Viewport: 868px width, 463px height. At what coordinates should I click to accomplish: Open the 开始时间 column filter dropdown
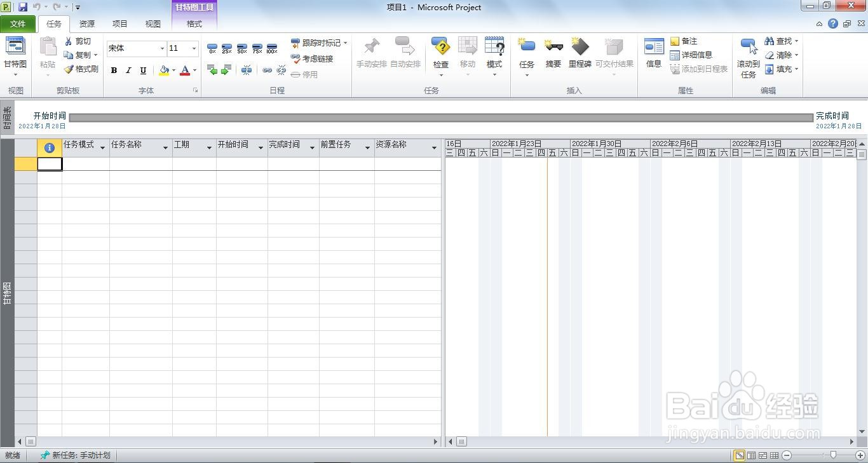click(261, 147)
